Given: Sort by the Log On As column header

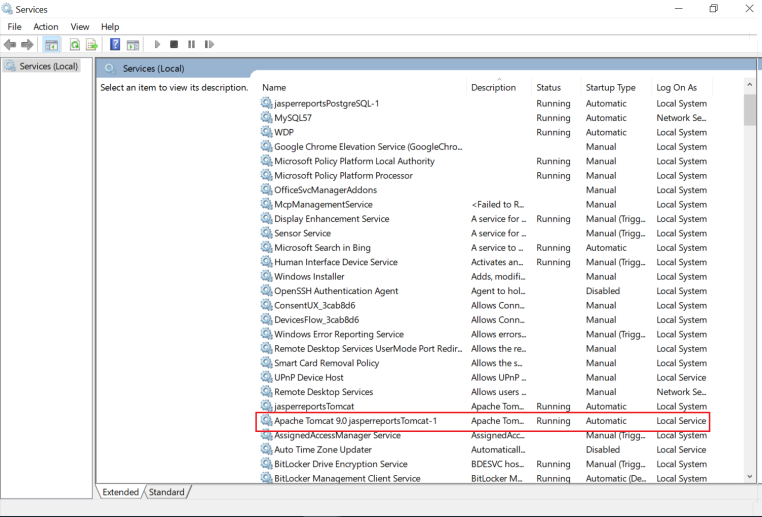Looking at the screenshot, I should [682, 87].
